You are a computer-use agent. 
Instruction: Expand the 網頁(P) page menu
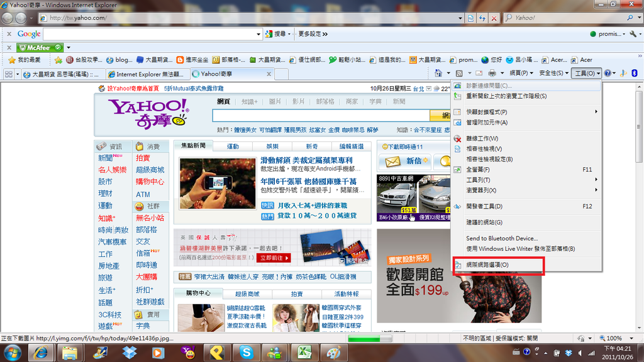(521, 74)
